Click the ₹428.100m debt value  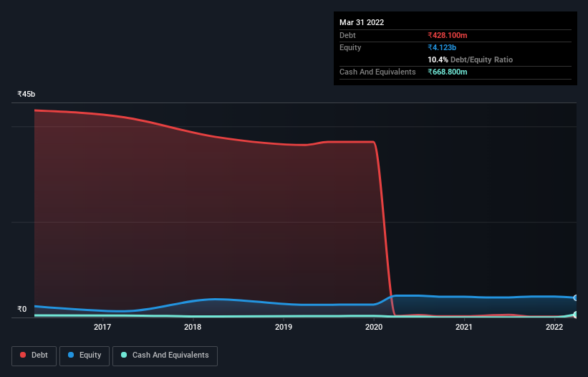[x=448, y=35]
